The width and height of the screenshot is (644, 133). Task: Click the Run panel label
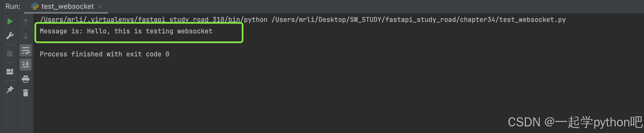point(13,7)
